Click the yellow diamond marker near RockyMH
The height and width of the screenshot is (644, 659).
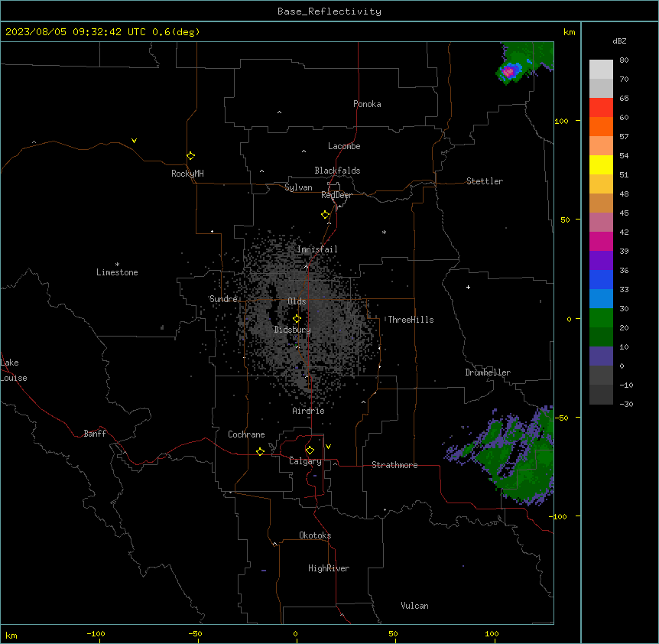(x=190, y=156)
